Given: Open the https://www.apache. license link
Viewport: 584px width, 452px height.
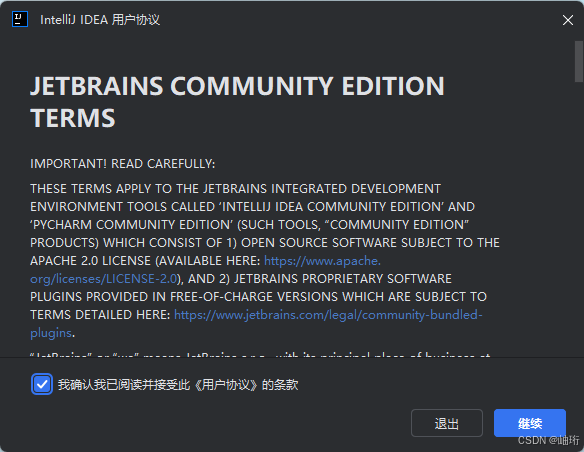Looking at the screenshot, I should pos(322,261).
